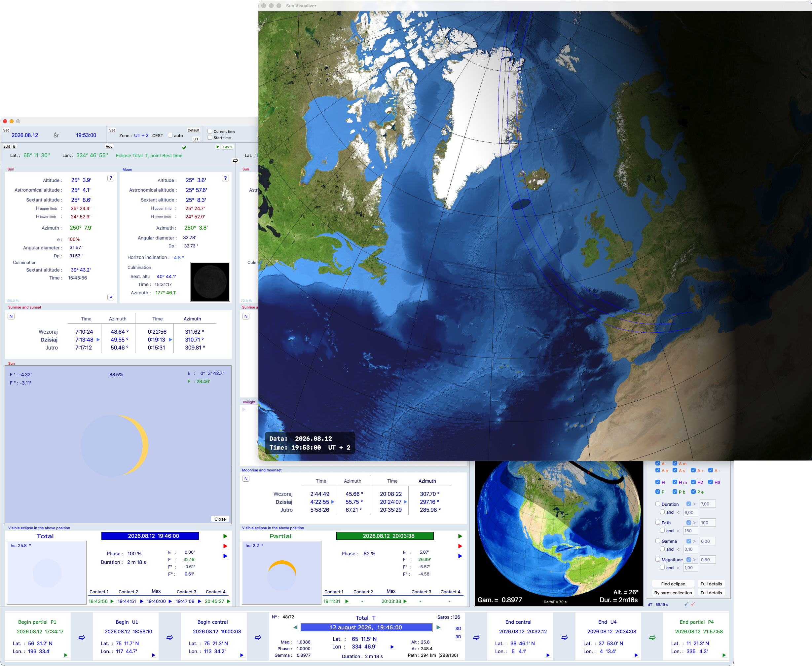Screen dimensions: 812x666
Task: Jump to Contact 2 time 19:44:51
Action: [141, 601]
